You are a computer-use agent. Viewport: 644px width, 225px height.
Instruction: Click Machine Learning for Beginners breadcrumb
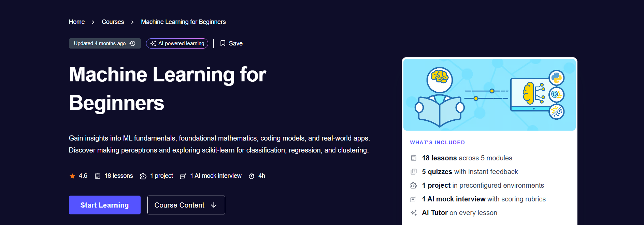coord(183,22)
